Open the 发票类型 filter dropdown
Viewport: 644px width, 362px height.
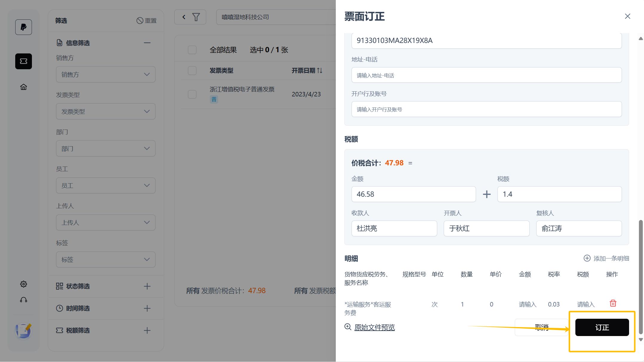point(106,111)
